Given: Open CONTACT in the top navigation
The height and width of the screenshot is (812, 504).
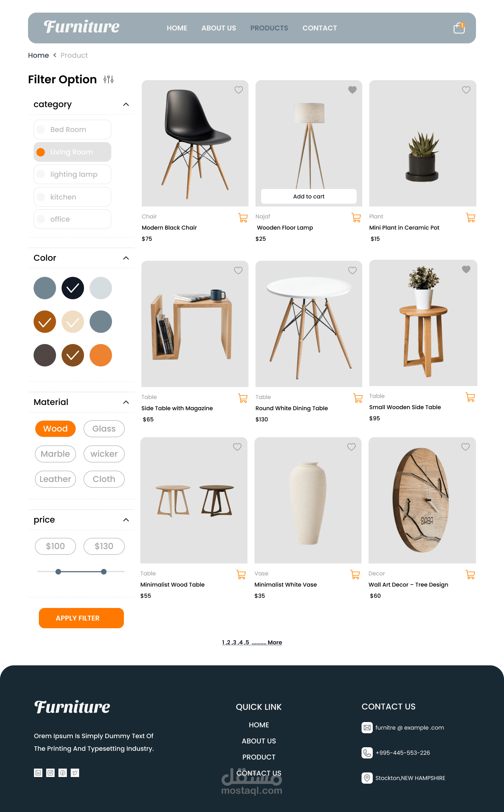Looking at the screenshot, I should click(320, 28).
